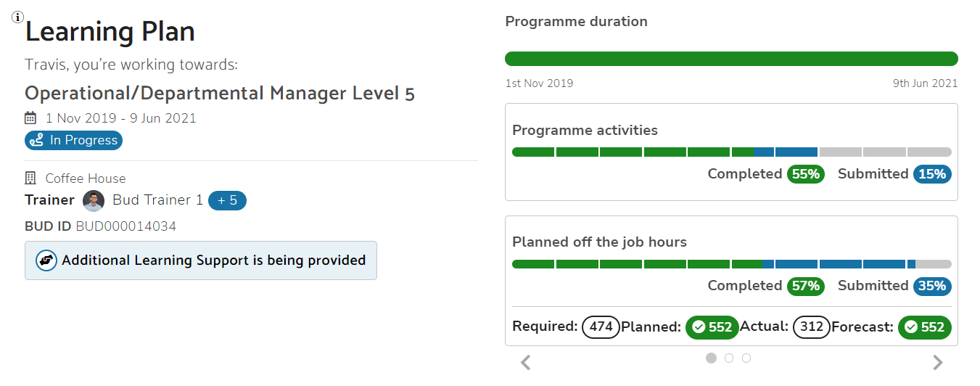Open the Additional Learning Support banner
Image resolution: width=980 pixels, height=386 pixels.
pos(201,260)
